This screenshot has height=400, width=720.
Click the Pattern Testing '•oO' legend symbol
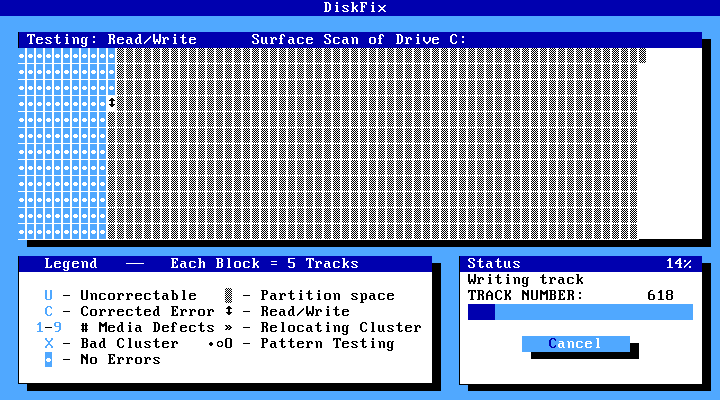220,344
